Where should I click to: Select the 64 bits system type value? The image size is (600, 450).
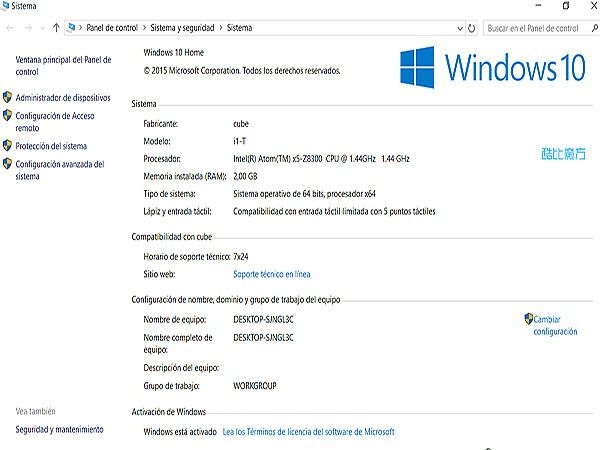point(305,194)
